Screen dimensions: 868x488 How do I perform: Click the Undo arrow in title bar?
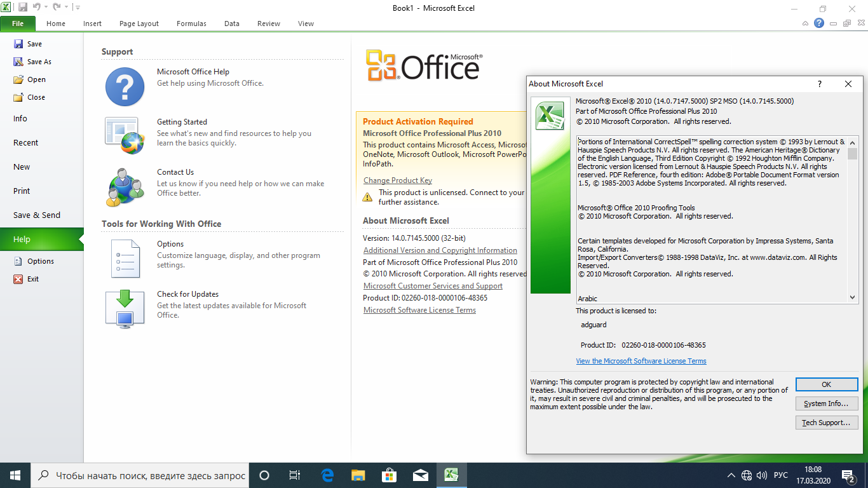coord(36,8)
